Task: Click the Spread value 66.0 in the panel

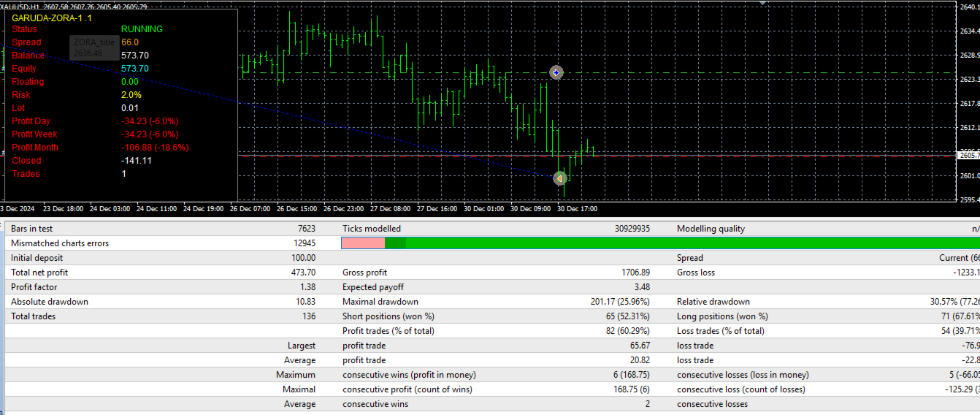Action: [130, 42]
